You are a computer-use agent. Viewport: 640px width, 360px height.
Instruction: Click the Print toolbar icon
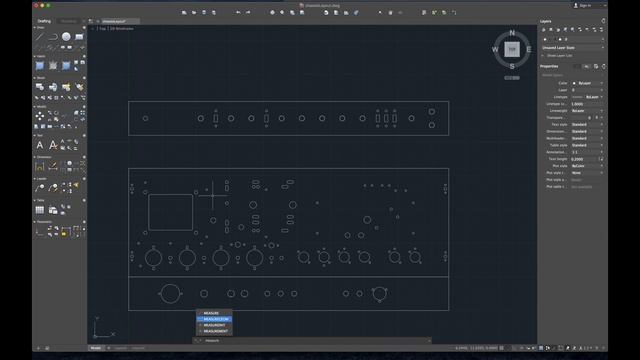pyautogui.click(x=213, y=13)
